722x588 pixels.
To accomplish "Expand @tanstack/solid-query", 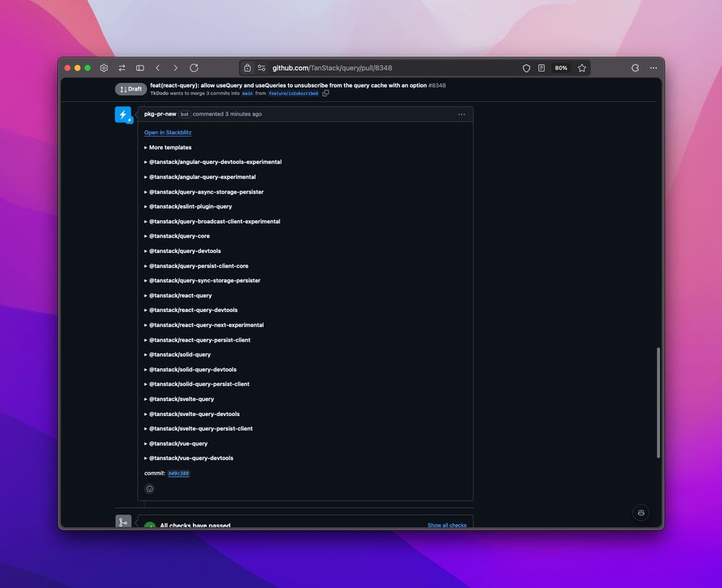I will pyautogui.click(x=178, y=355).
